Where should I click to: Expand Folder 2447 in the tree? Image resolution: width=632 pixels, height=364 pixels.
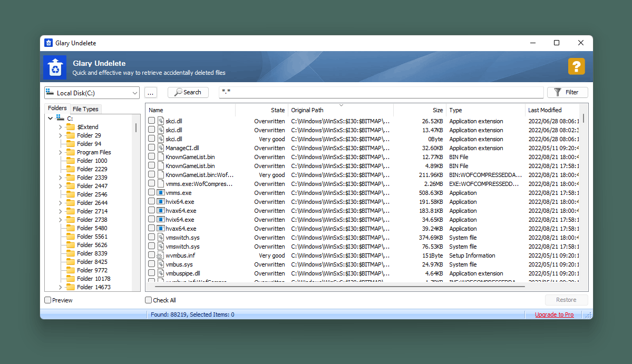[x=61, y=186]
